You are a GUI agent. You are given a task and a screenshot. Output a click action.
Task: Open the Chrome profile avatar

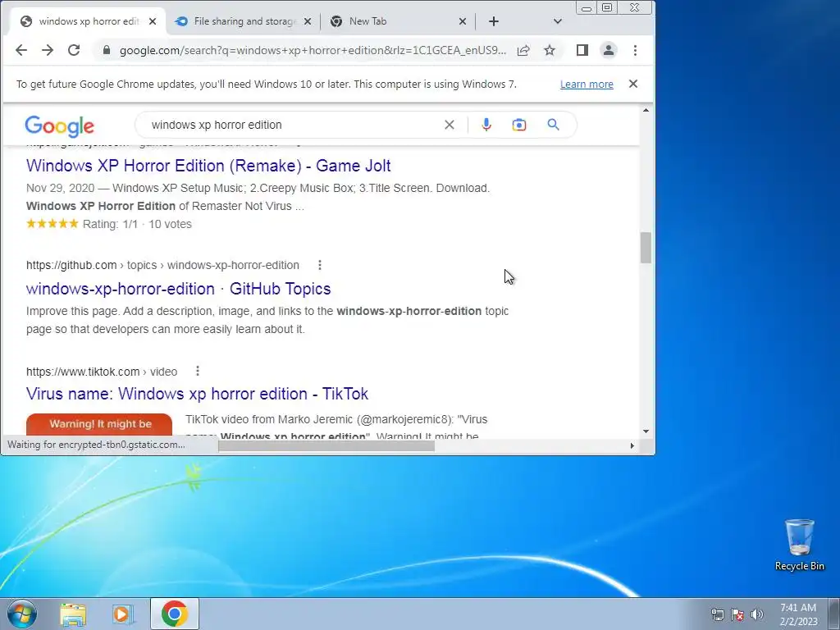[609, 50]
